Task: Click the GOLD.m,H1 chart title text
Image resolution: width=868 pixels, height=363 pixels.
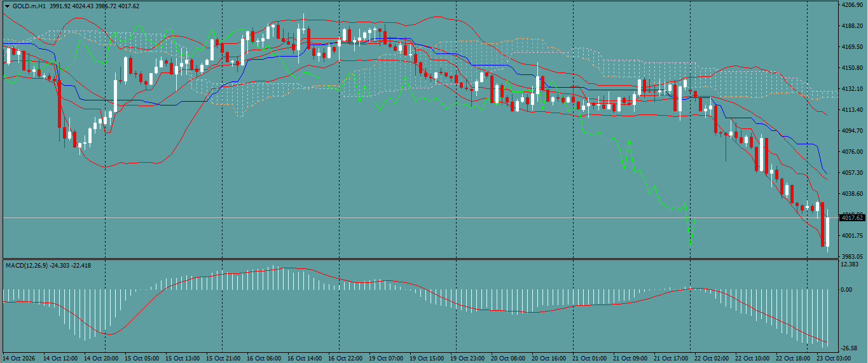Action: pyautogui.click(x=29, y=6)
